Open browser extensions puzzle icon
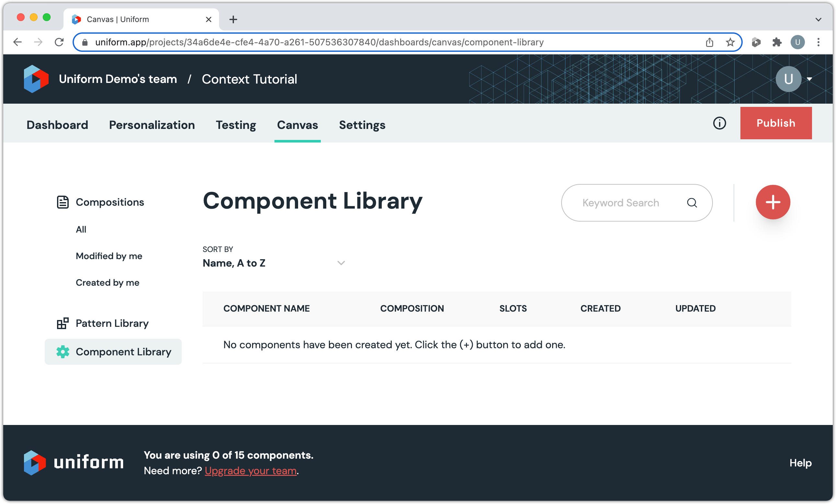 [x=777, y=42]
